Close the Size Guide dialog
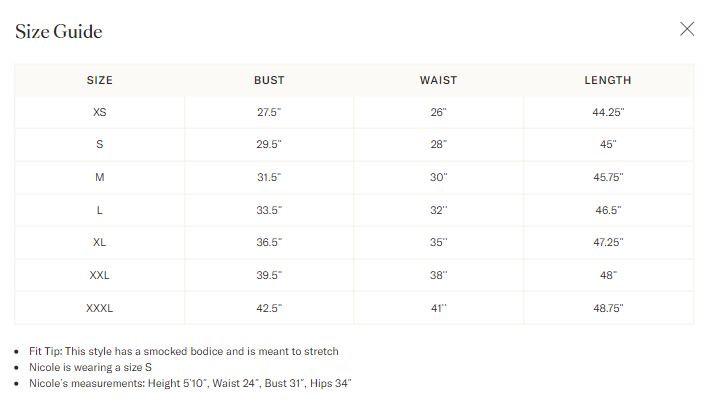Screen dimensions: 706x404 pos(687,29)
